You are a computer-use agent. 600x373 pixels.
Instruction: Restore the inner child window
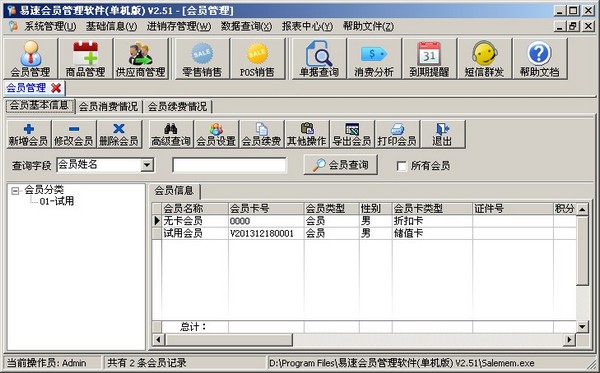573,26
